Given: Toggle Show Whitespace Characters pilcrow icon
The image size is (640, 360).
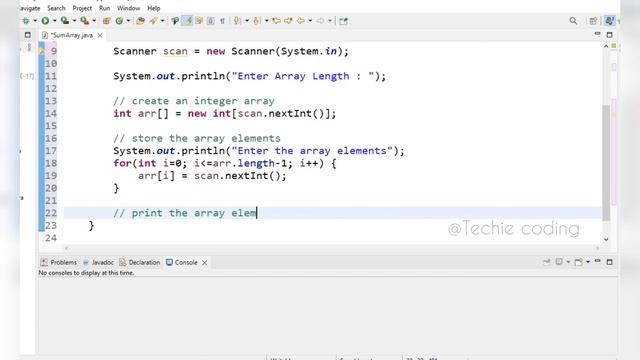Looking at the screenshot, I should click(222, 21).
